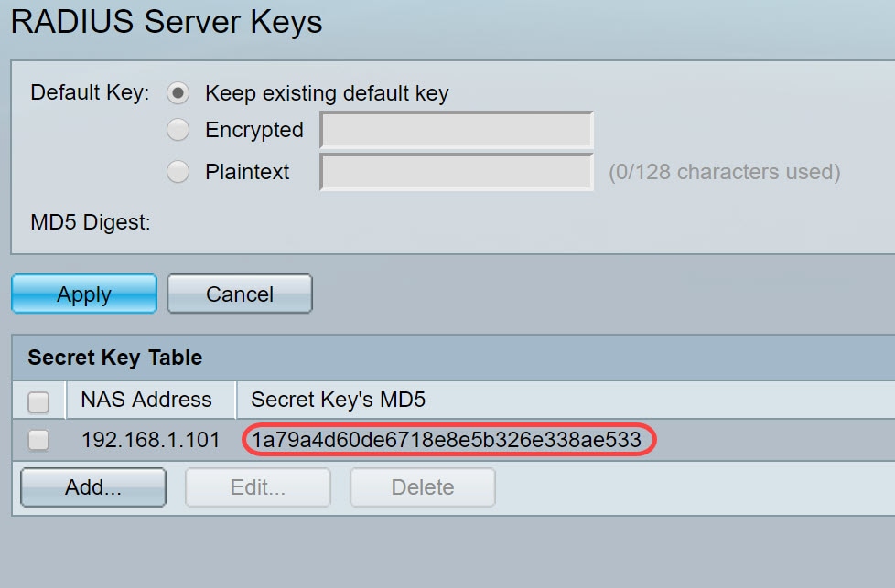Click the Secret Key's MD5 column header
Viewport: 895px width, 588px height.
click(x=338, y=400)
